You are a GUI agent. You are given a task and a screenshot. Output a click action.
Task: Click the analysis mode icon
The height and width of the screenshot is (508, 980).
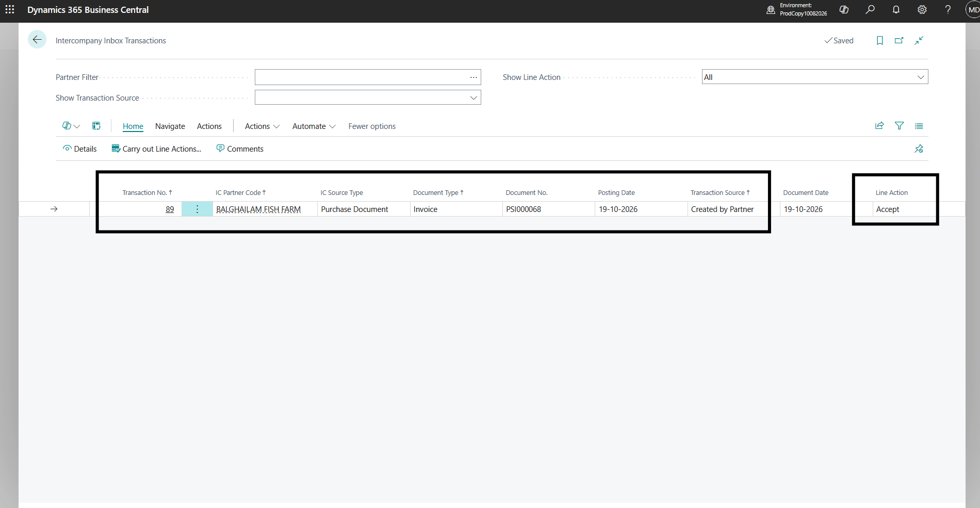96,126
